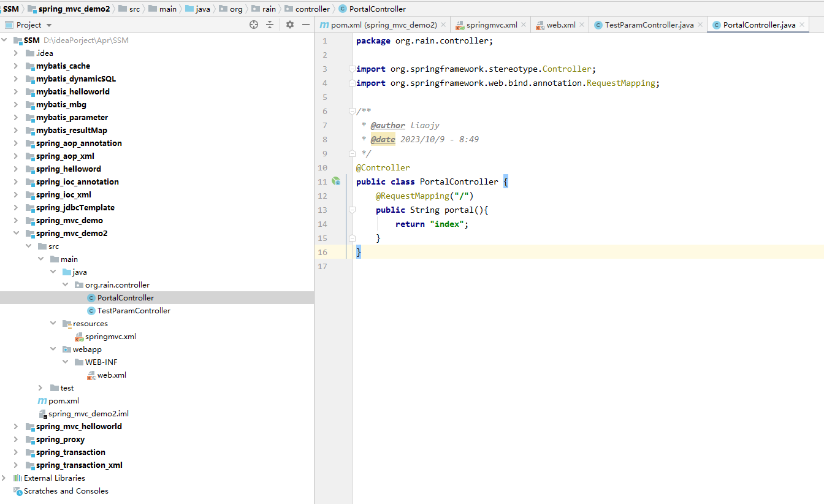The image size is (824, 504).
Task: Collapse the SSM root project node
Action: (6, 40)
